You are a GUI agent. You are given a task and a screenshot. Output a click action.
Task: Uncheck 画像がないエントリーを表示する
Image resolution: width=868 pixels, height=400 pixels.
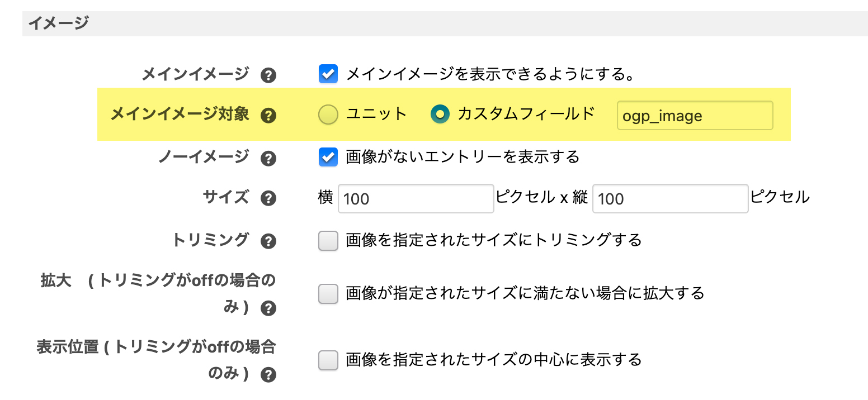(328, 157)
